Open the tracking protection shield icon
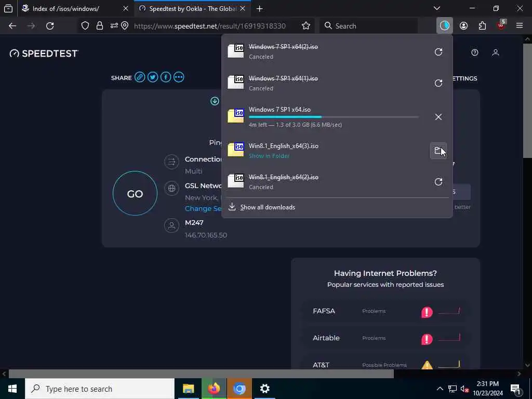Viewport: 532px width, 399px height. [x=85, y=26]
